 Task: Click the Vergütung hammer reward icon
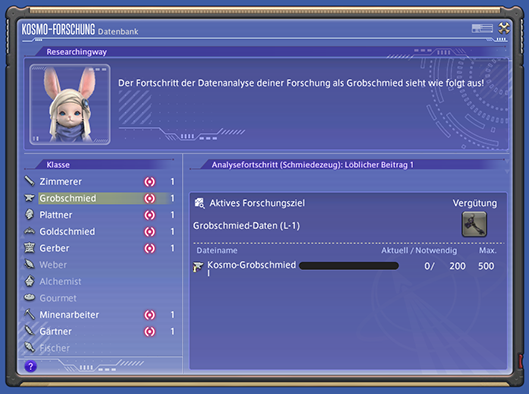474,224
